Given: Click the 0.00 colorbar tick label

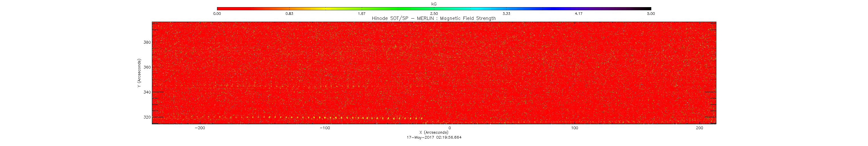Looking at the screenshot, I should [x=217, y=14].
